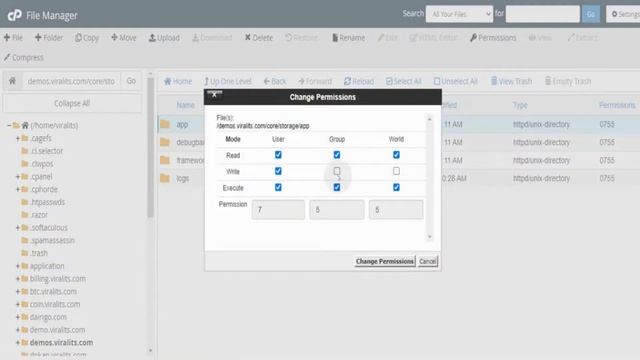The image size is (640, 360).
Task: Cancel the Change Permissions dialog
Action: click(427, 261)
